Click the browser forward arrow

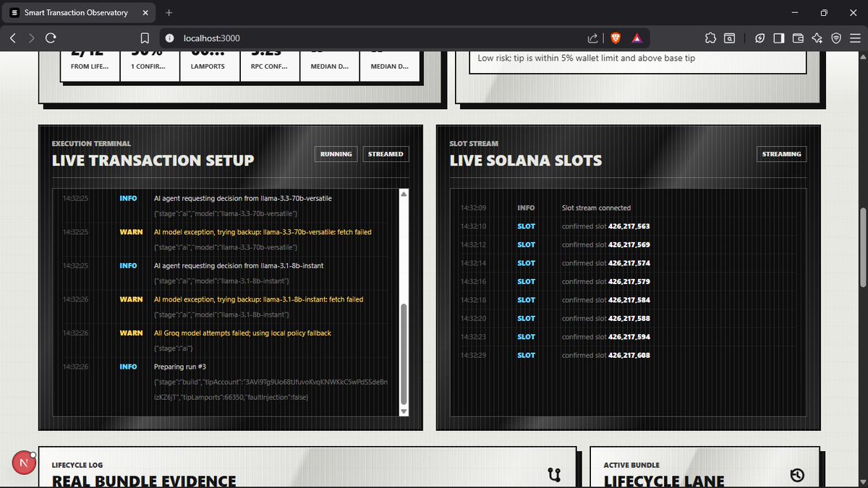pos(31,38)
